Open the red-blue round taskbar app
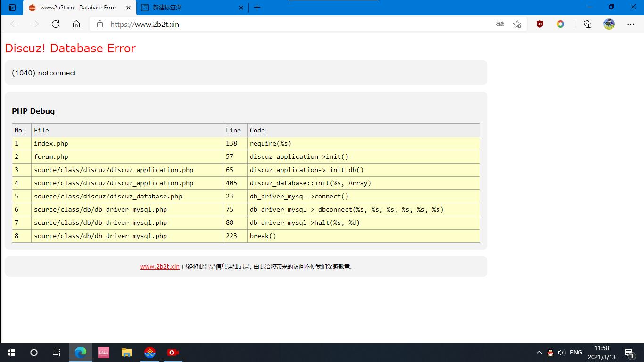This screenshot has height=362, width=644. pos(150,353)
